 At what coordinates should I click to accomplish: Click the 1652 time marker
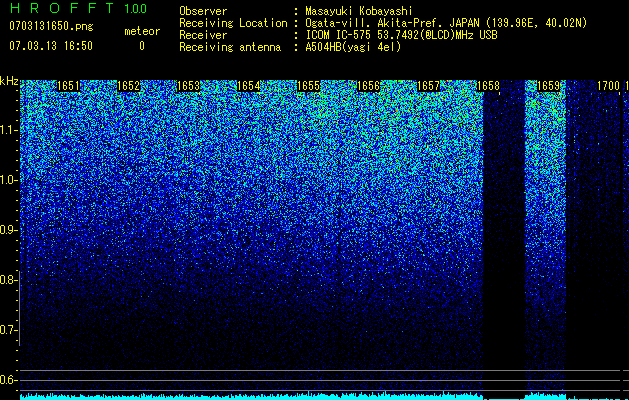point(128,86)
